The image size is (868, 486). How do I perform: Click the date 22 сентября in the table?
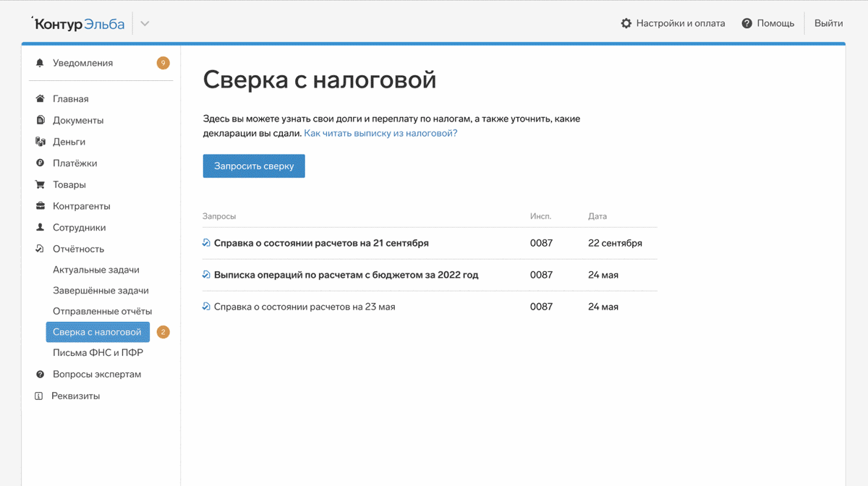click(615, 243)
